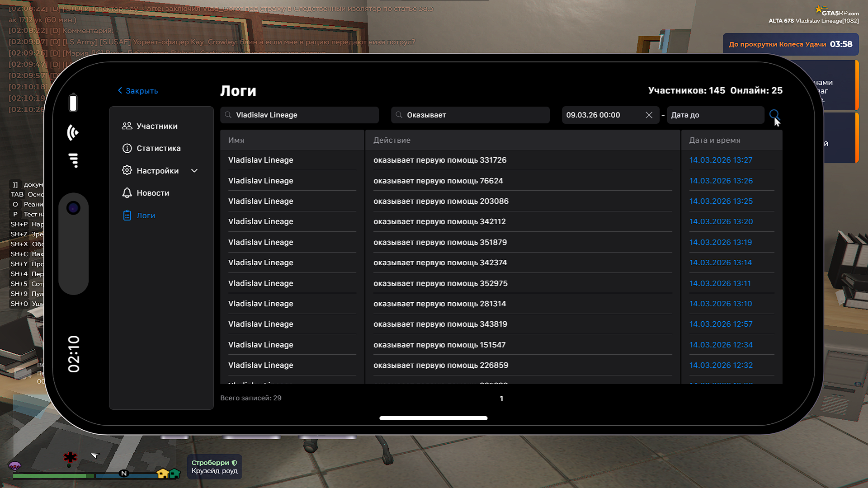Image resolution: width=868 pixels, height=488 pixels.
Task: Click the Статистика info circle icon
Action: pyautogui.click(x=127, y=148)
